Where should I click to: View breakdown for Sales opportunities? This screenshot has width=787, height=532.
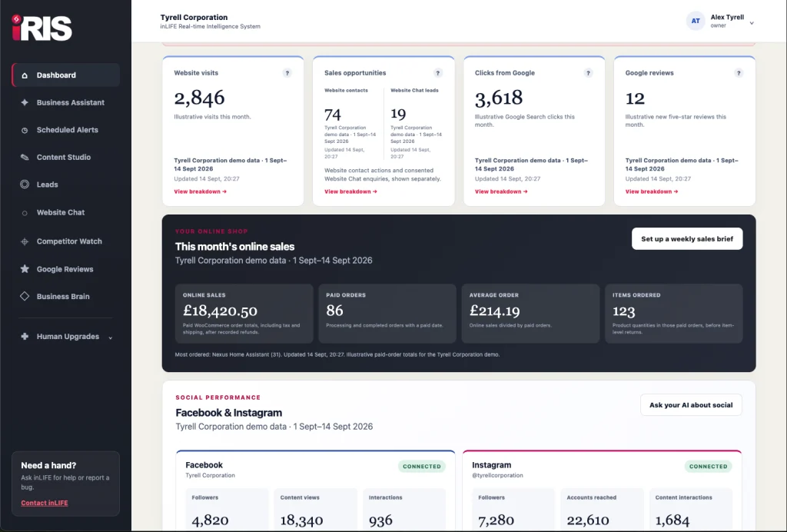click(350, 191)
